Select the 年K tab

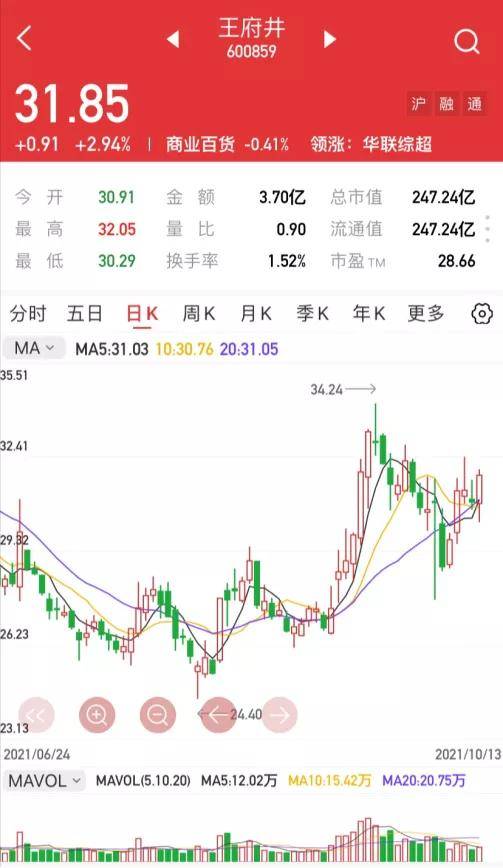pyautogui.click(x=369, y=314)
